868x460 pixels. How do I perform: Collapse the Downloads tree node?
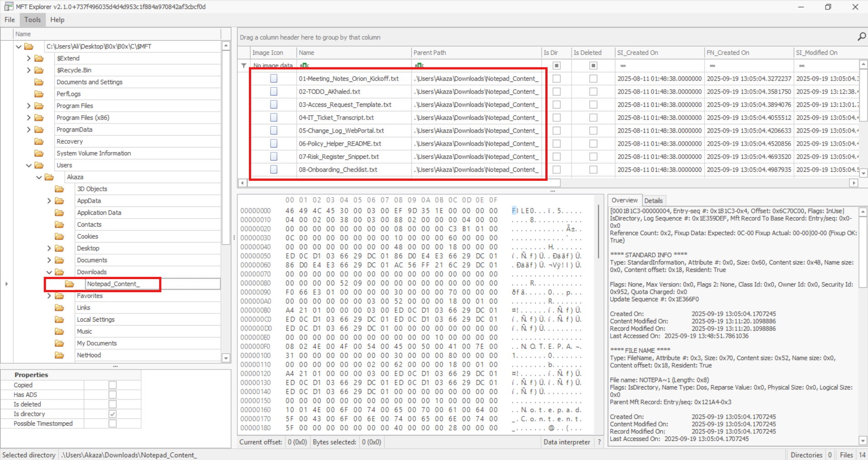pyautogui.click(x=49, y=272)
